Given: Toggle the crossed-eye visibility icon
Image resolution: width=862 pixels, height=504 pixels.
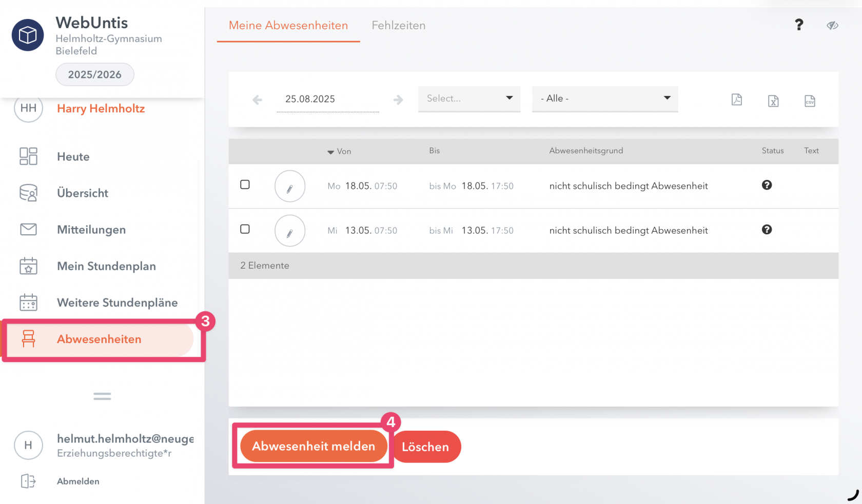Looking at the screenshot, I should (832, 25).
